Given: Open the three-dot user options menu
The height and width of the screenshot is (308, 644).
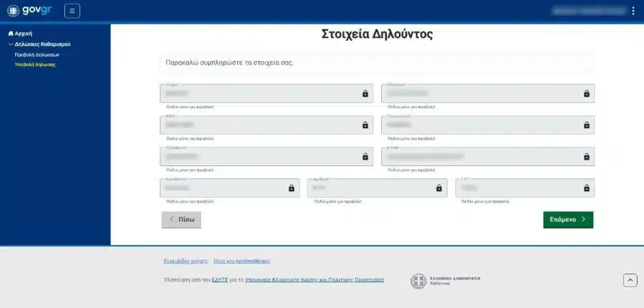Looking at the screenshot, I should point(633,11).
